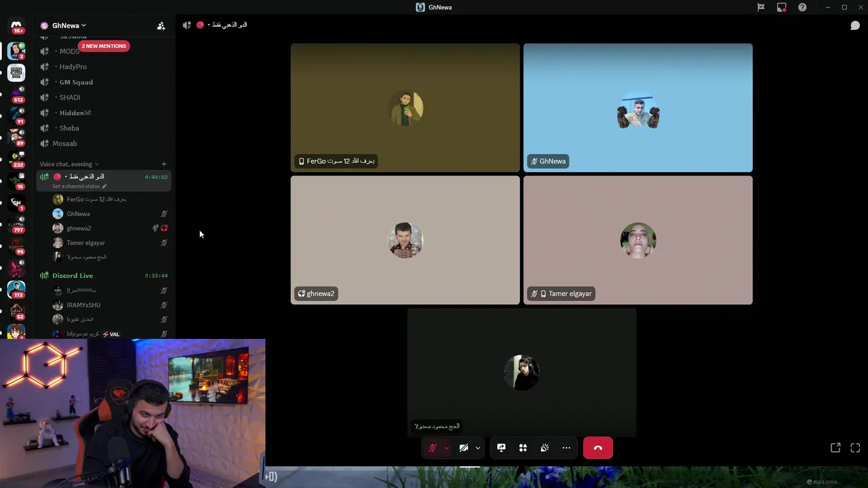The width and height of the screenshot is (868, 488).
Task: Start an activity from the control bar
Action: click(x=523, y=448)
